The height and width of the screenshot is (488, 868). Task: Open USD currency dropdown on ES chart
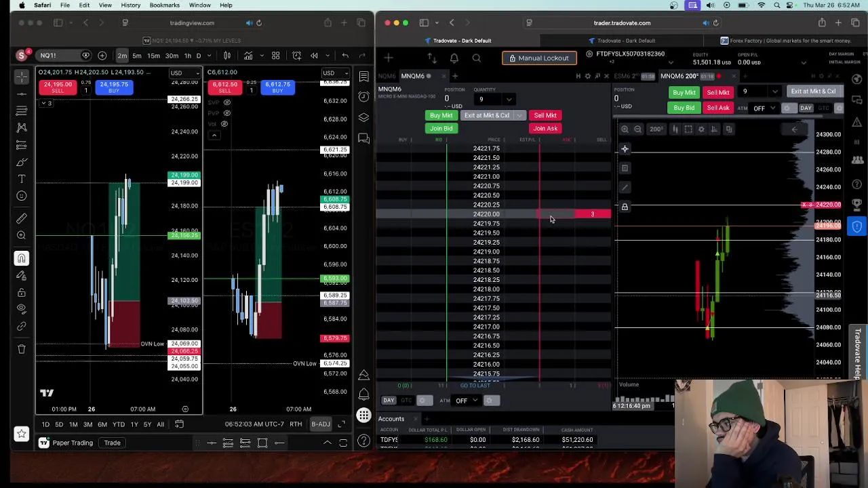(336, 73)
